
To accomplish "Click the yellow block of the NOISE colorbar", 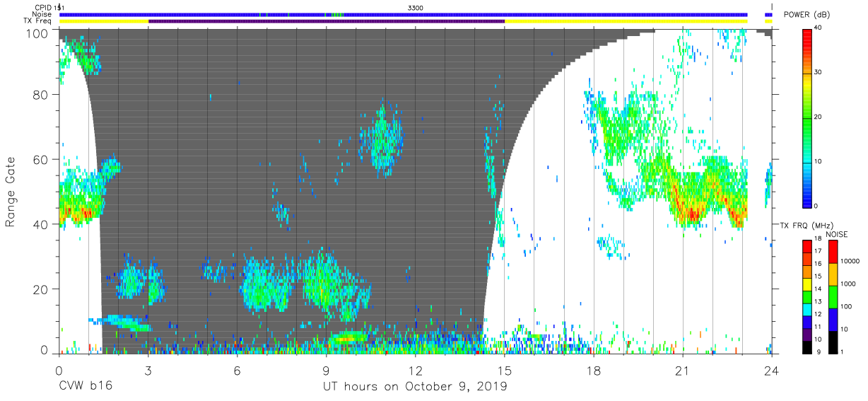I will [833, 274].
